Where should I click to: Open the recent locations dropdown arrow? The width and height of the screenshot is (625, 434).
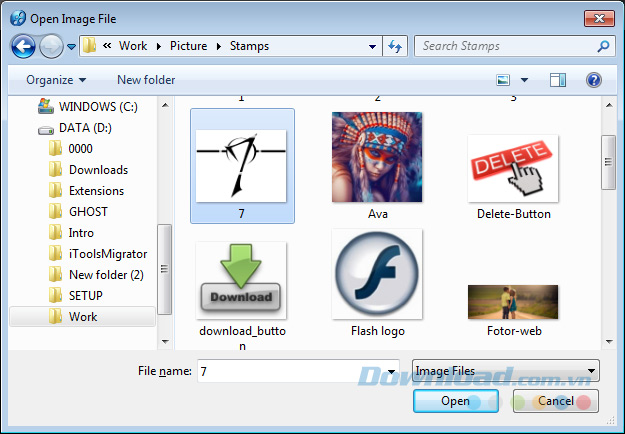click(71, 47)
